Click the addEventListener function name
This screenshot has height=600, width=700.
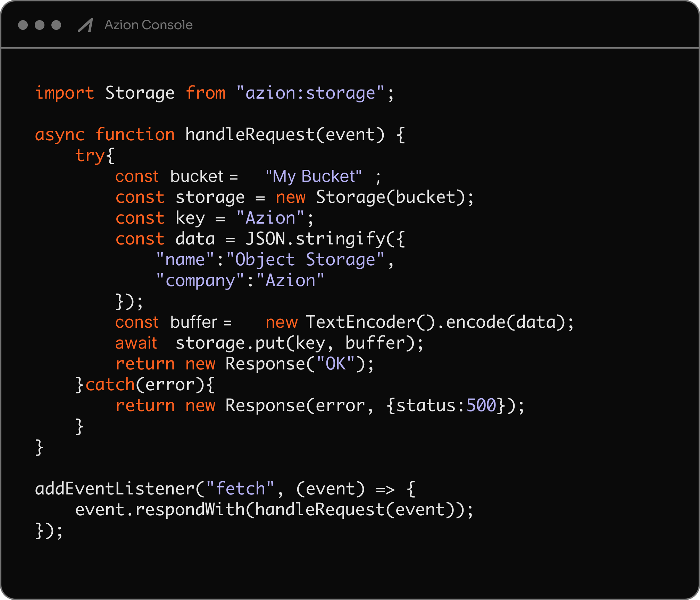pos(115,489)
